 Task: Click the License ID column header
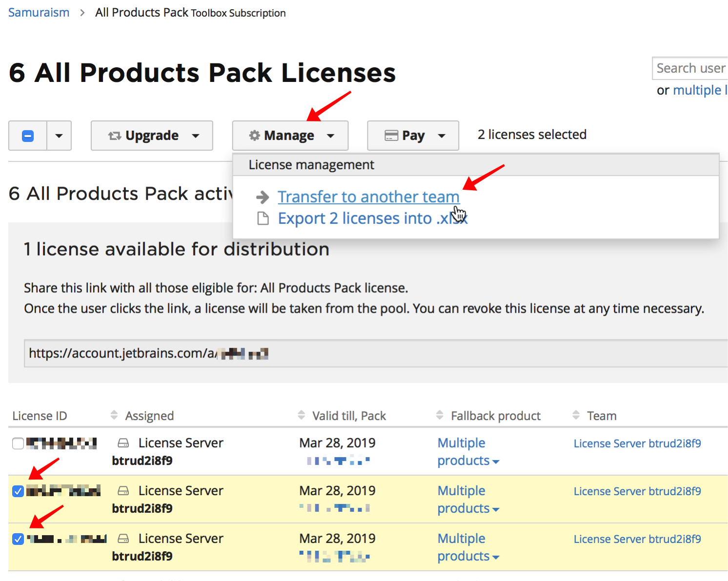point(40,416)
